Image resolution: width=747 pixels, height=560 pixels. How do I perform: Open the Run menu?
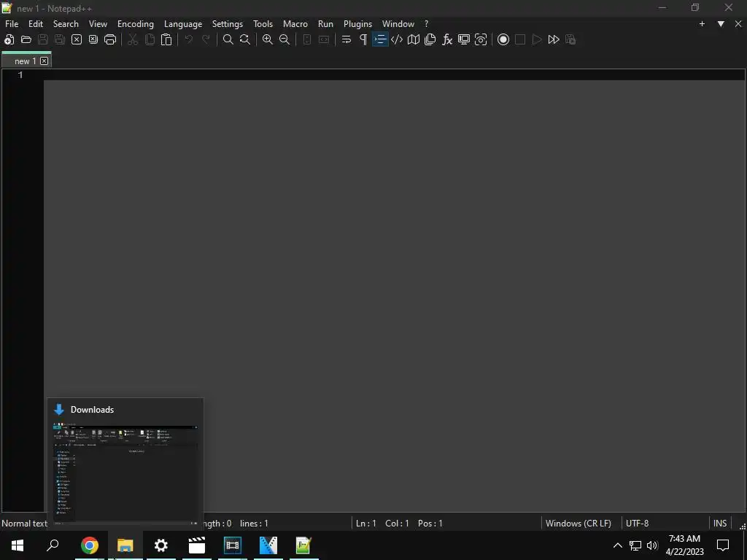(x=325, y=24)
